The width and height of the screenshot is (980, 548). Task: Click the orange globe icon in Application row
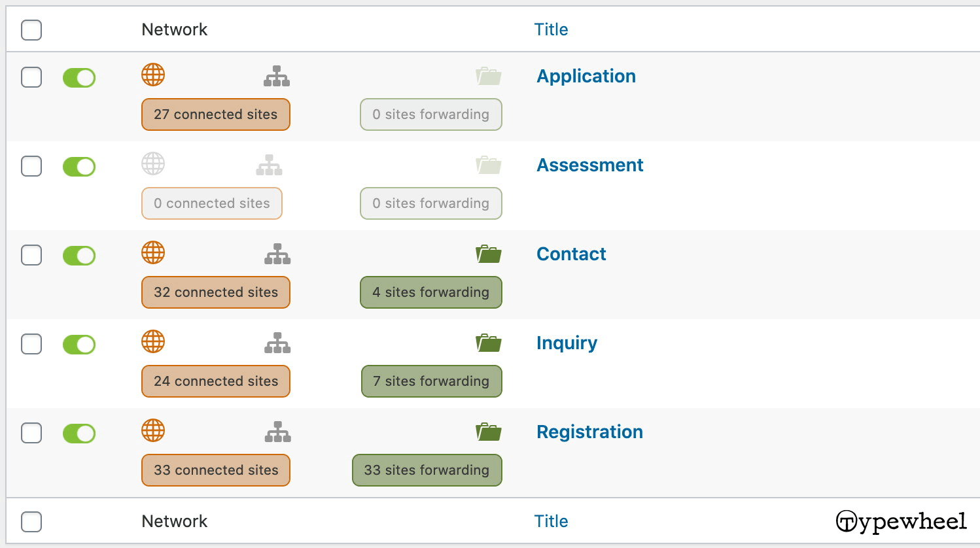click(x=153, y=75)
